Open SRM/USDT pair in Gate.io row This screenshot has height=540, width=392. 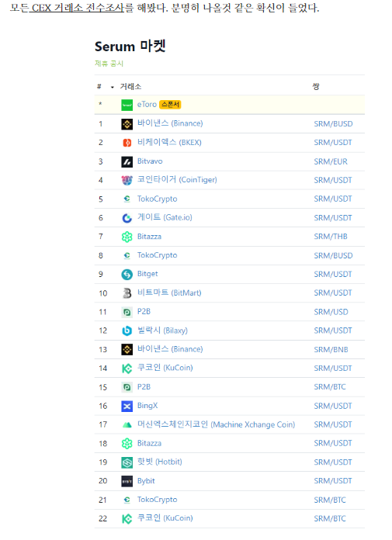tap(333, 218)
